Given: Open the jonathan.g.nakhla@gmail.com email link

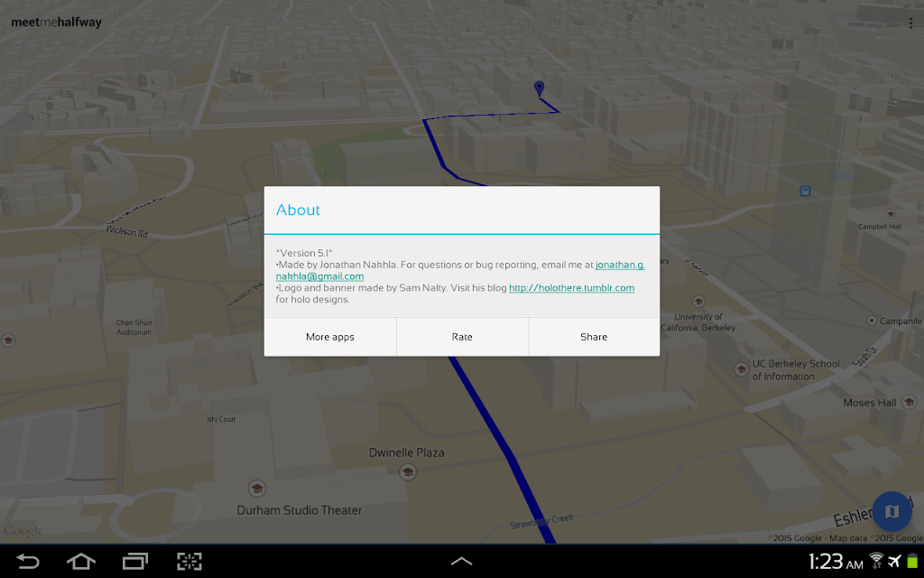Looking at the screenshot, I should point(460,270).
